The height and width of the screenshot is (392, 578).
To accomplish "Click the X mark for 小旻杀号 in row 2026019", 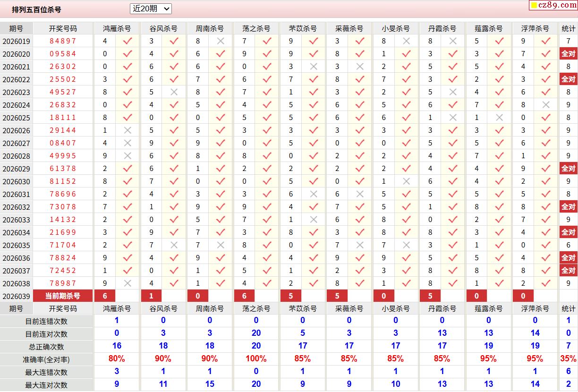I will pos(406,41).
